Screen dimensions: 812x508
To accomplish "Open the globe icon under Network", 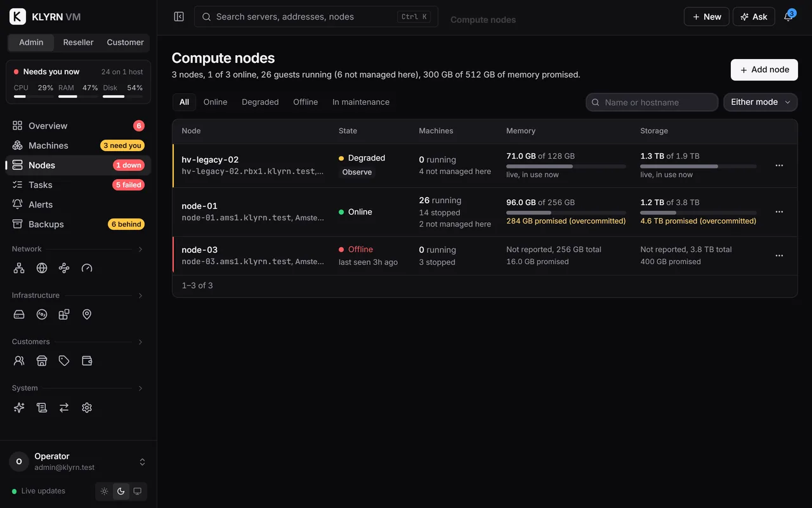I will 42,268.
